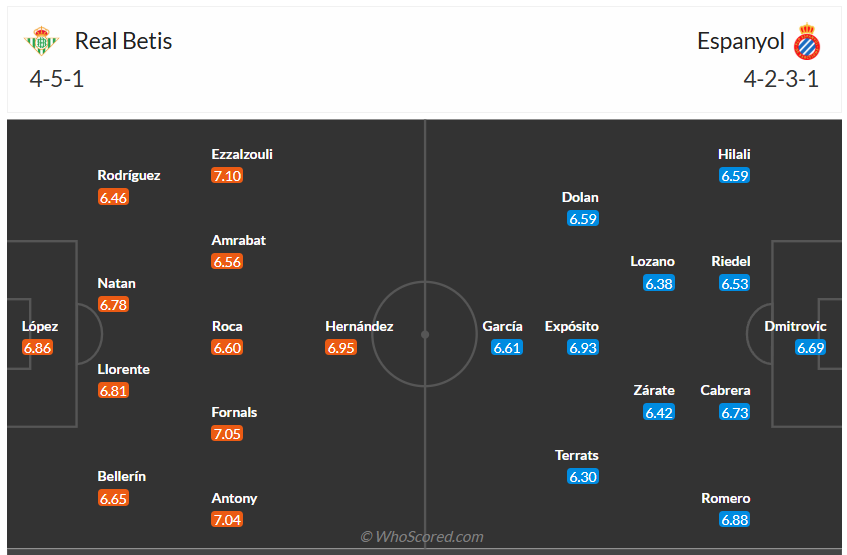This screenshot has height=555, width=847.
Task: Select player Dolan on the pitch
Action: pos(581,197)
